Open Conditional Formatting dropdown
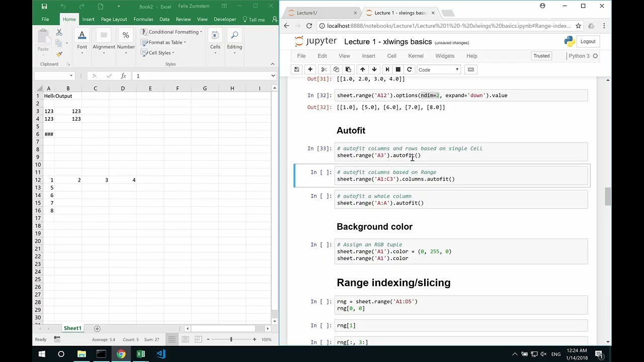 pos(171,32)
